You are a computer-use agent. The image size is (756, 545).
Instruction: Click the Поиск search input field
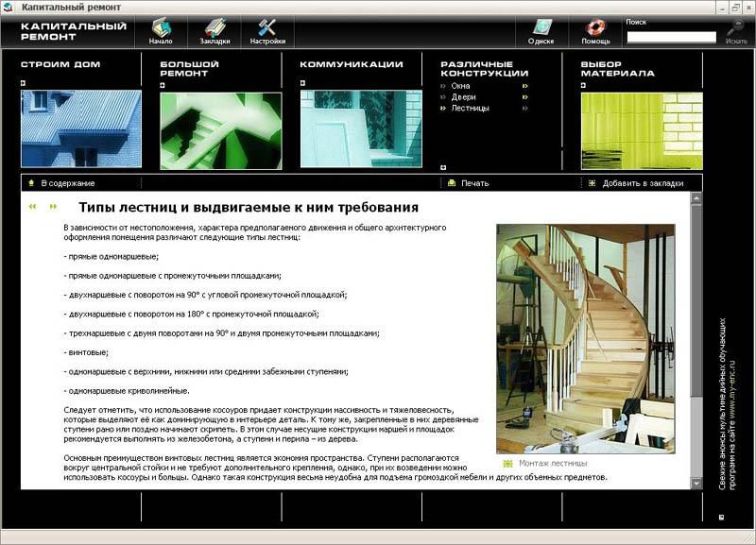click(x=671, y=38)
